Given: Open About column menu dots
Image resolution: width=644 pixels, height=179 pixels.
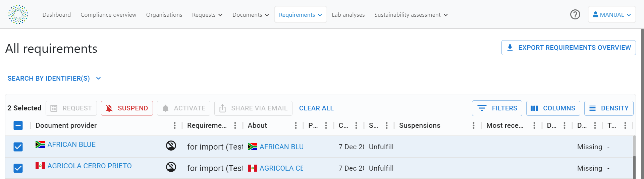Looking at the screenshot, I should [296, 125].
